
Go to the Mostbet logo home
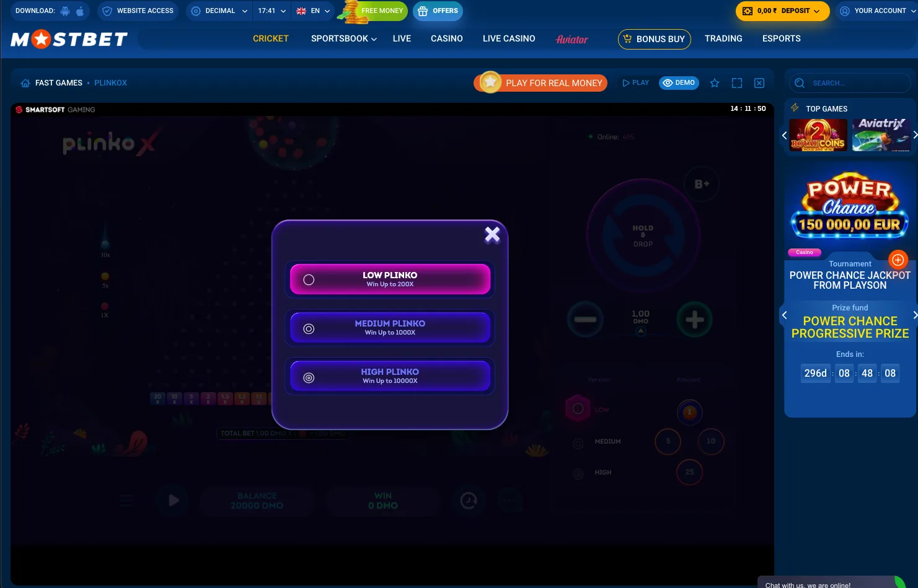tap(69, 40)
